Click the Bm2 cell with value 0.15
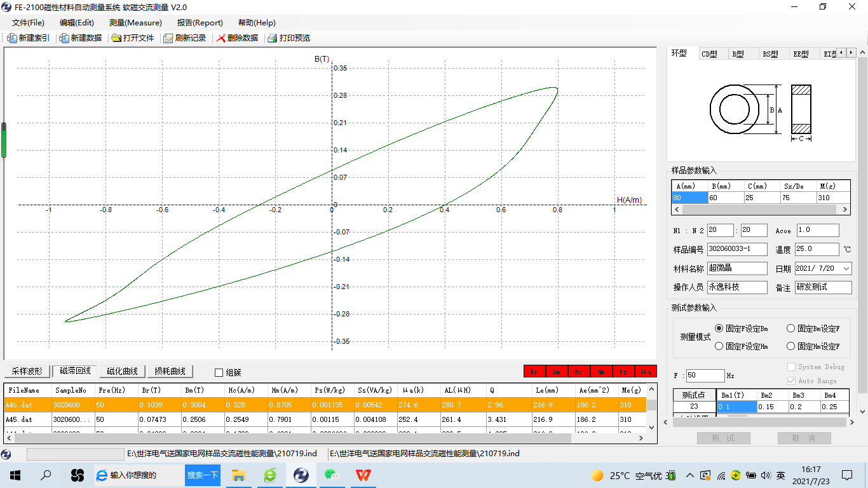Image resolution: width=868 pixels, height=488 pixels. pos(773,407)
